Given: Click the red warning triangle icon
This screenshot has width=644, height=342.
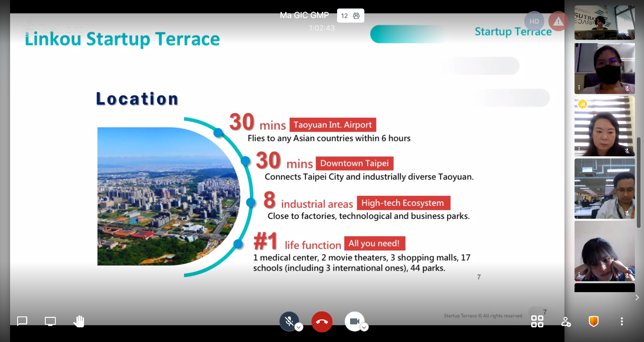Looking at the screenshot, I should point(558,21).
